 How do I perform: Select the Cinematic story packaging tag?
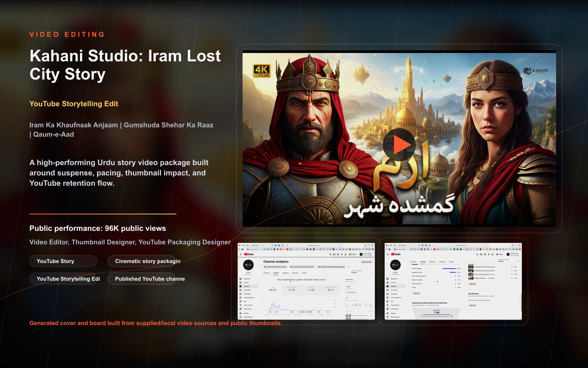(x=141, y=261)
